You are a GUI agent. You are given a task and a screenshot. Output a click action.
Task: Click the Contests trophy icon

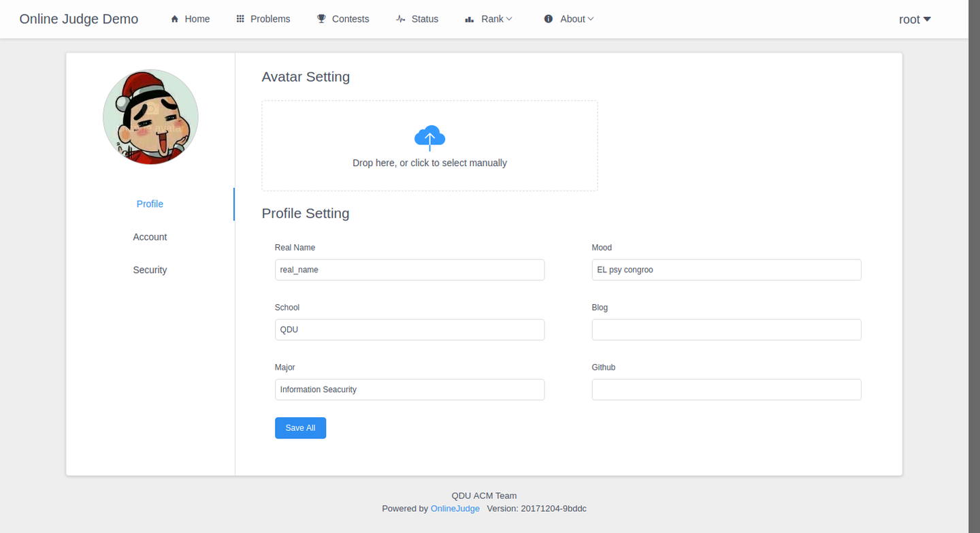coord(321,19)
